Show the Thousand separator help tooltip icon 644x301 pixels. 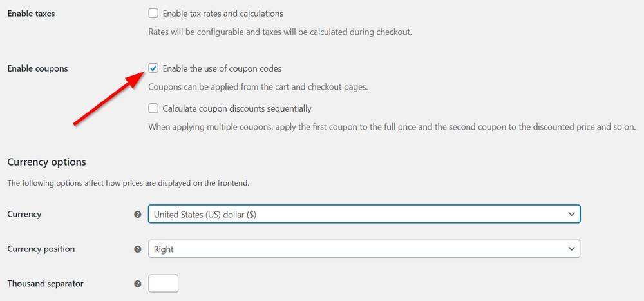pos(138,284)
